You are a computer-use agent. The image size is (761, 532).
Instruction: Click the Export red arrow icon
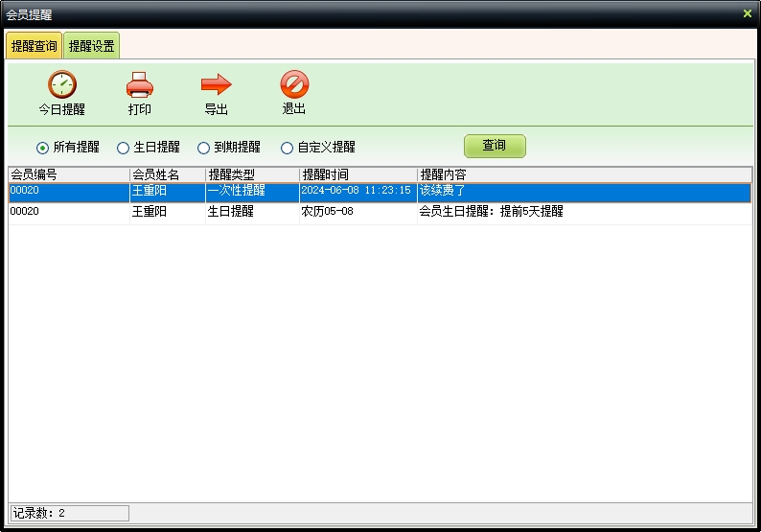tap(217, 85)
